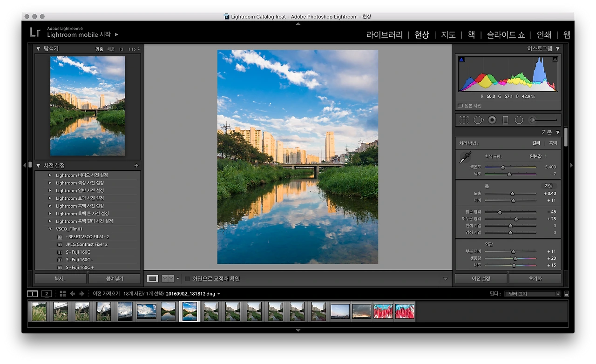Select the red dresses filmstrip thumbnail at far right
596x364 pixels.
click(x=405, y=311)
